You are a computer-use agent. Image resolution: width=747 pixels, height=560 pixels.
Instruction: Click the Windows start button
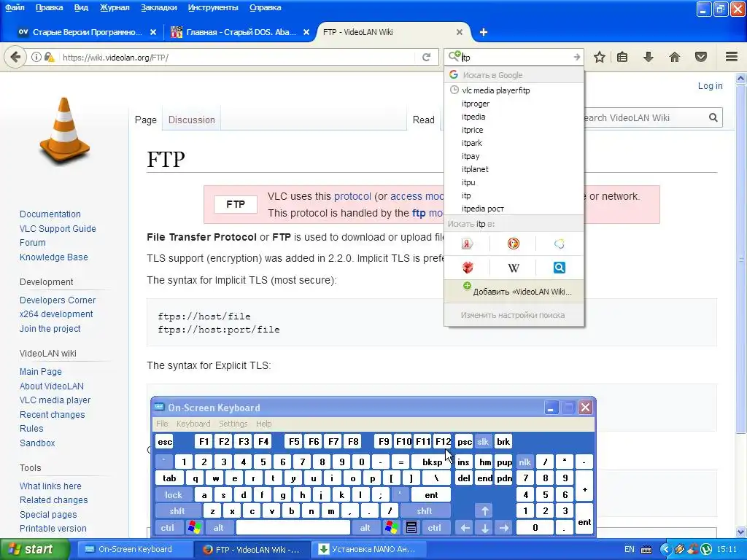(x=34, y=549)
